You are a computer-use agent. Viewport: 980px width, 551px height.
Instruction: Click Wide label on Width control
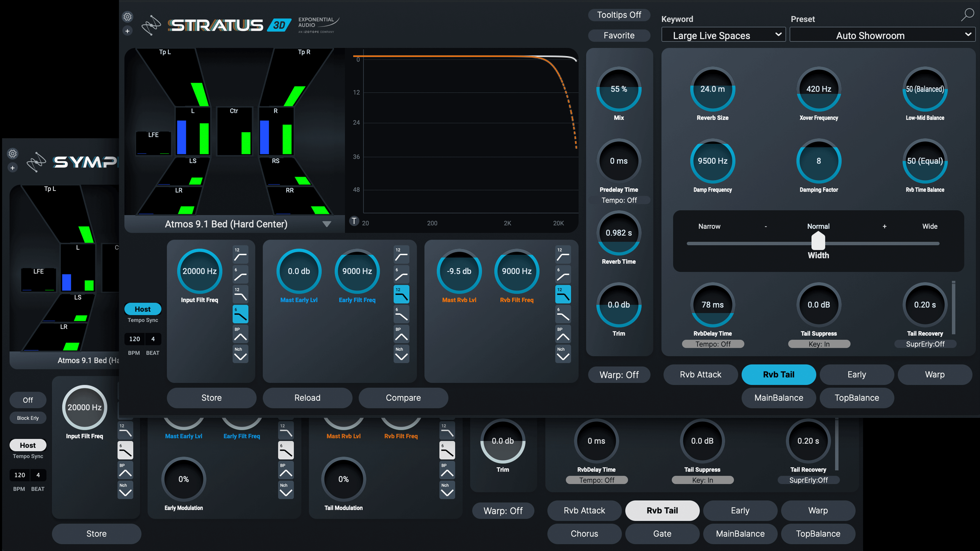(x=930, y=226)
